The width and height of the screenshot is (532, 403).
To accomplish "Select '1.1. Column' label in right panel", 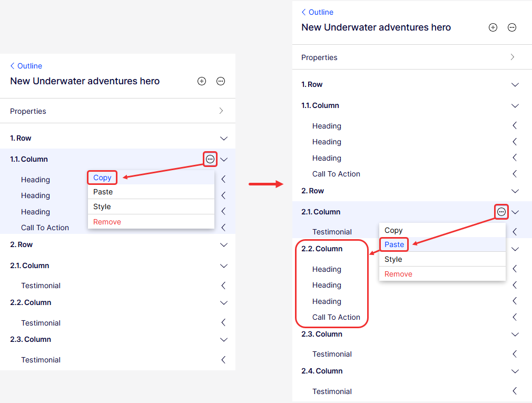I will 320,105.
